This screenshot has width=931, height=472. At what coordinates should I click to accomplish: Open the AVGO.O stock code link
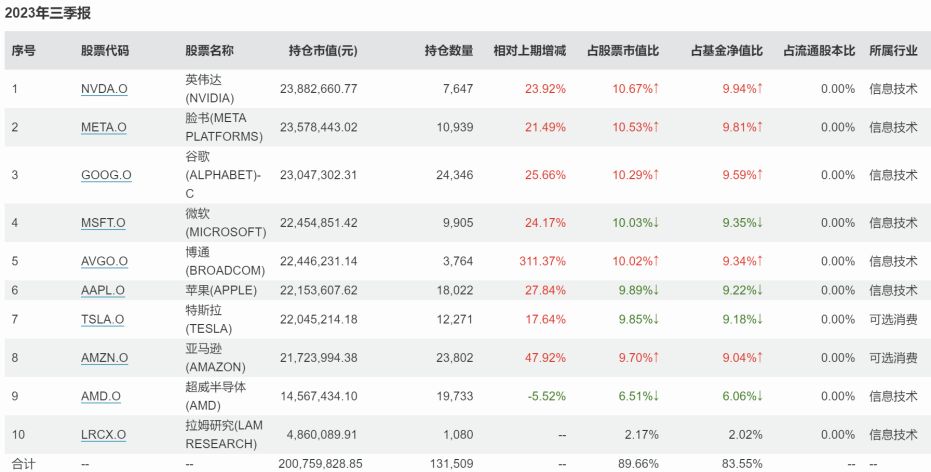point(104,261)
